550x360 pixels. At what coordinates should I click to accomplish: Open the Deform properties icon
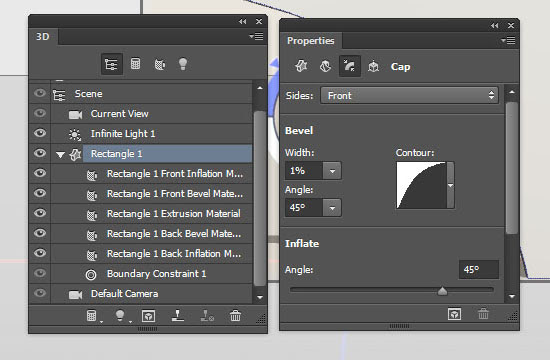325,66
